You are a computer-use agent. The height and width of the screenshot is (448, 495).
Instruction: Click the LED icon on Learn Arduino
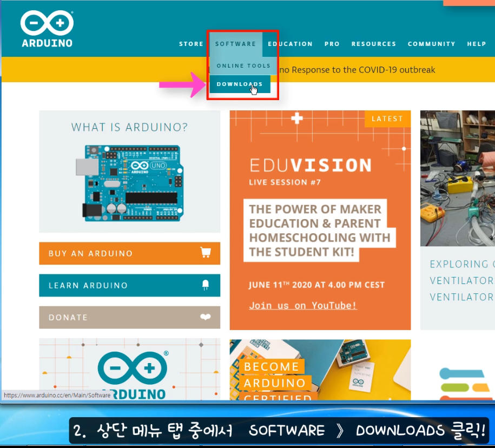[206, 285]
